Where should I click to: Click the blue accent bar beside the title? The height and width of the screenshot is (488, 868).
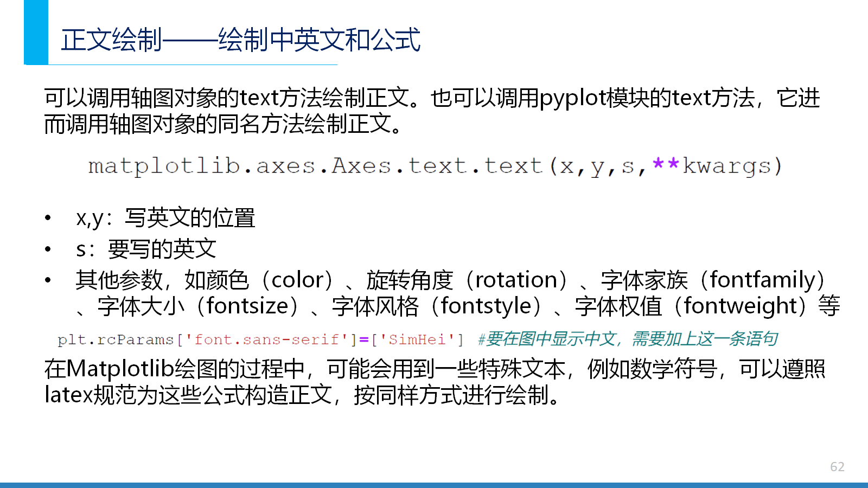point(36,33)
